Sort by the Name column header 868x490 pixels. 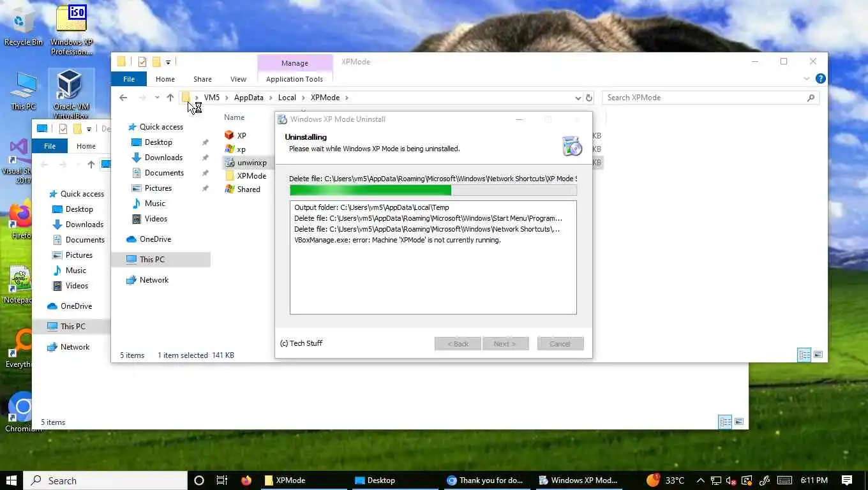[x=234, y=117]
